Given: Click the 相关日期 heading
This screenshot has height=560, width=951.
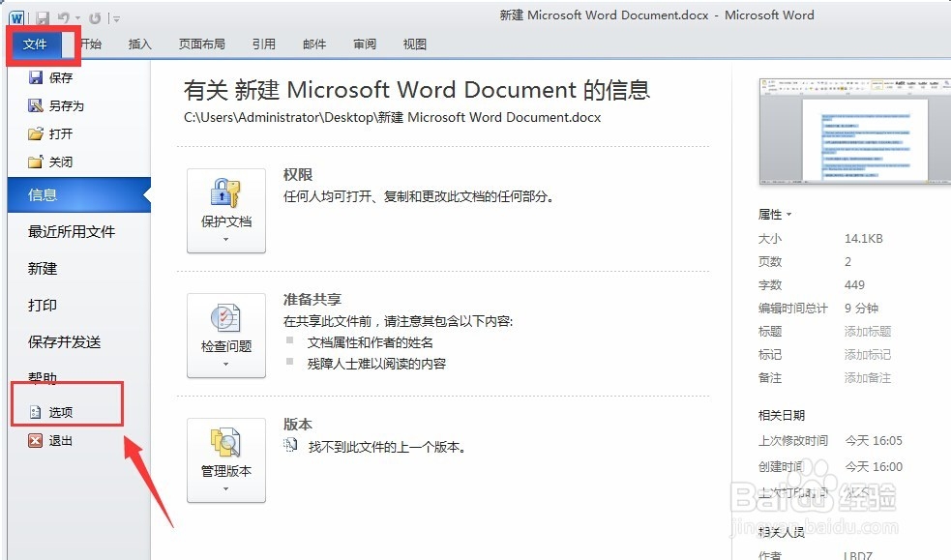Looking at the screenshot, I should (781, 415).
